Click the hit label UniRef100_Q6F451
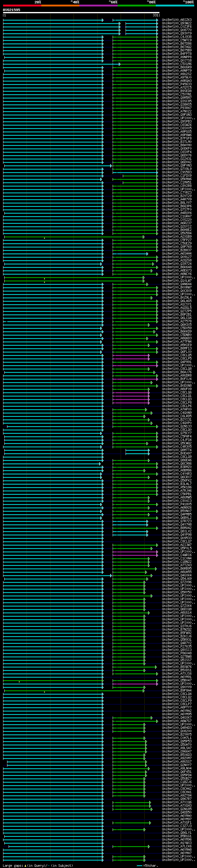Viewport: 197px width, 868px height. [177, 772]
